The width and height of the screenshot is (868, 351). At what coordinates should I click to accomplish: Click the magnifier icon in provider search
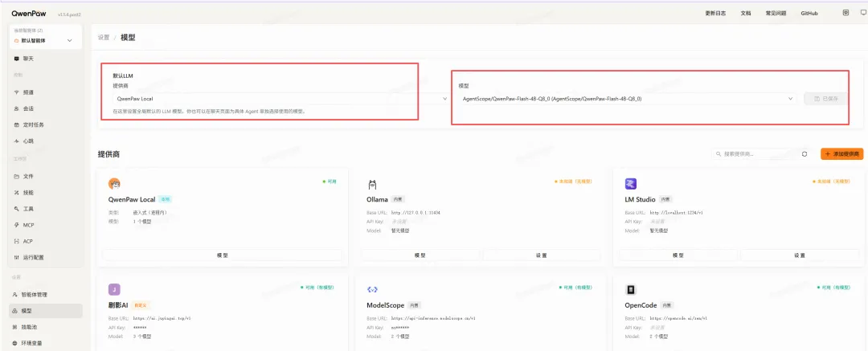719,154
